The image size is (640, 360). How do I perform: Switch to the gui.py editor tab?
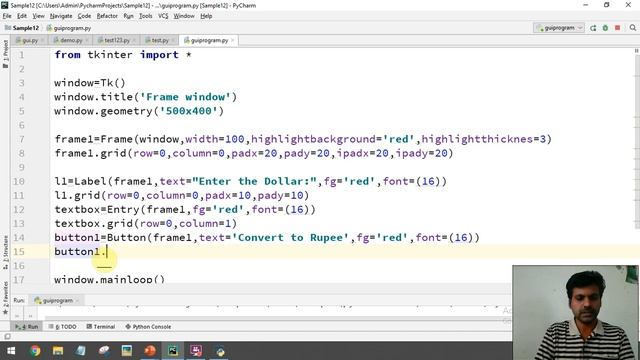point(30,40)
